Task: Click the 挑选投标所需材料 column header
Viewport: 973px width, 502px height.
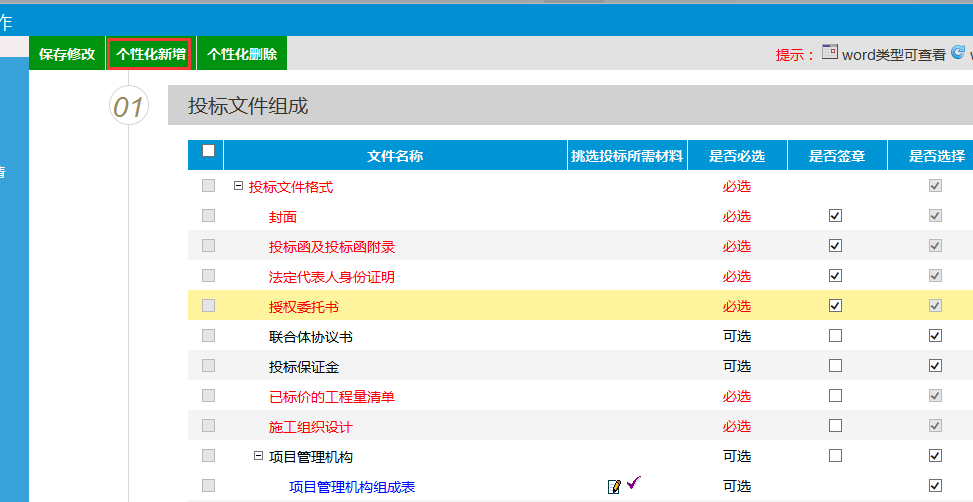Action: (x=627, y=156)
